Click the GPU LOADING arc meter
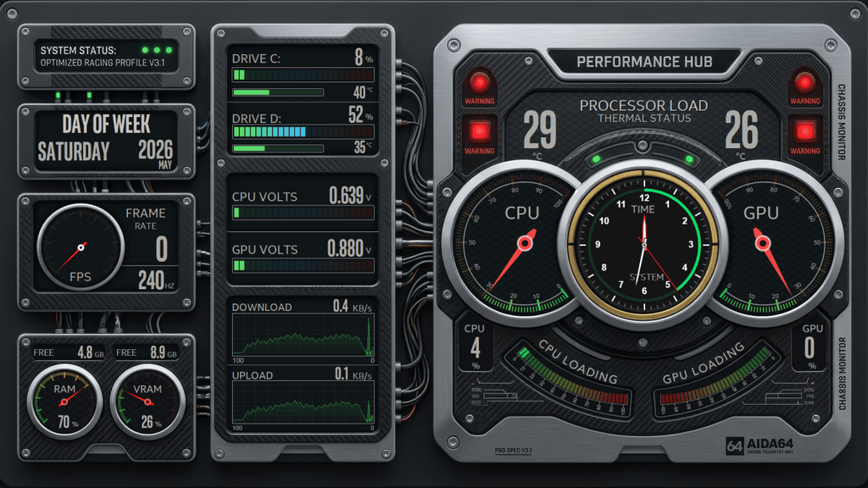868x488 pixels. click(x=715, y=380)
